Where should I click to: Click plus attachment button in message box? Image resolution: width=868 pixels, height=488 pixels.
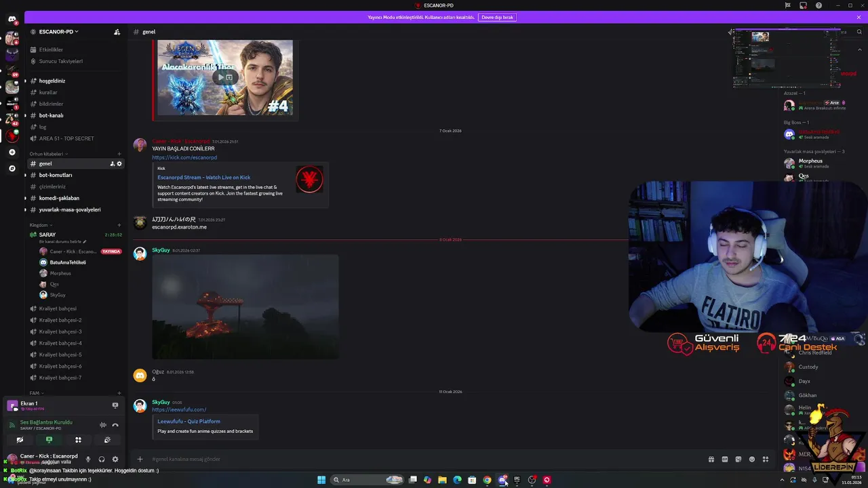140,460
